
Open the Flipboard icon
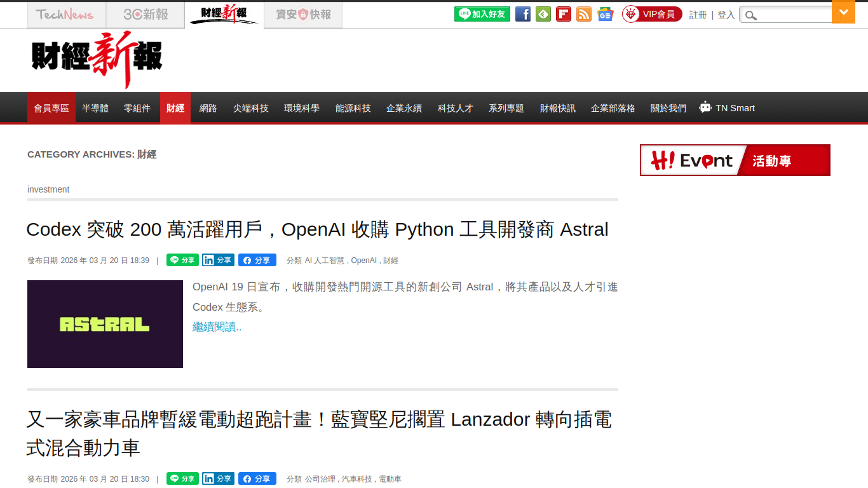(x=564, y=14)
